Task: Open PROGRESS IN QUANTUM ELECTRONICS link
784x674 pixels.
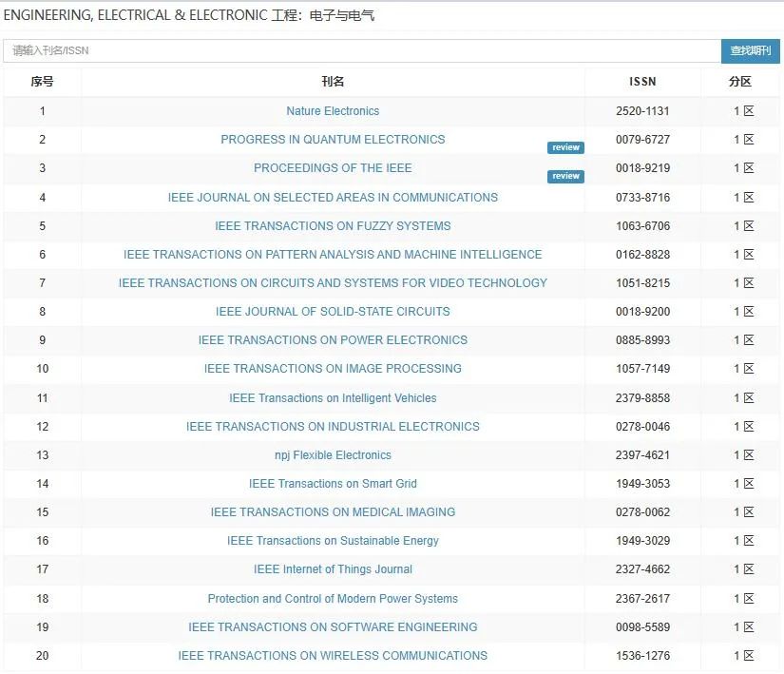Action: pyautogui.click(x=333, y=140)
